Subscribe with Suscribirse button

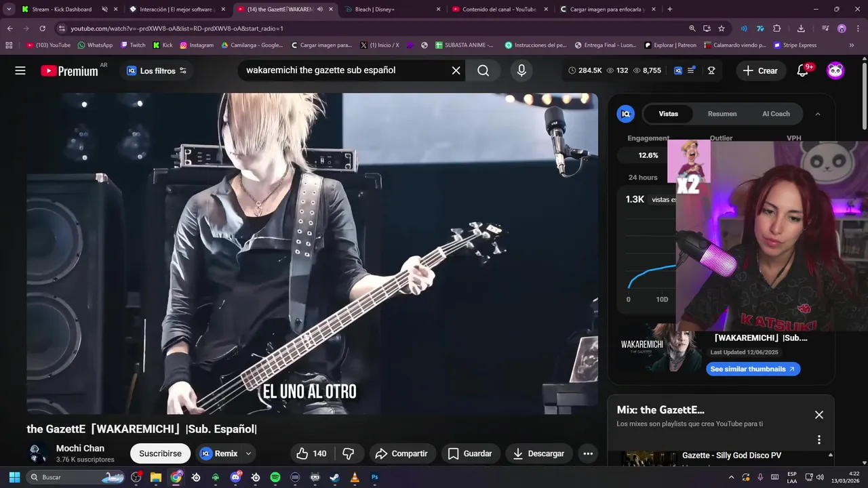pyautogui.click(x=161, y=453)
